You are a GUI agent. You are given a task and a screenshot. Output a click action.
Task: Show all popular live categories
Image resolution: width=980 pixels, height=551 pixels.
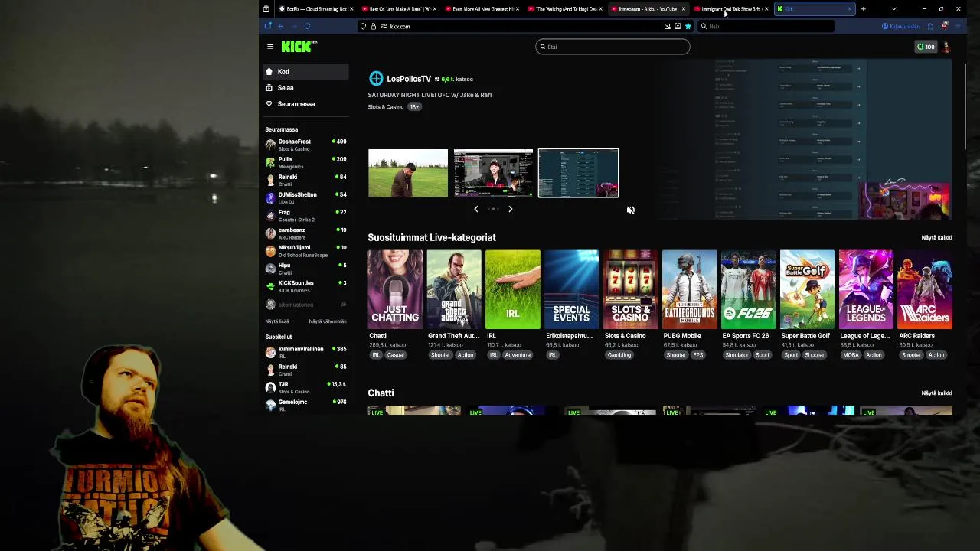tap(936, 238)
